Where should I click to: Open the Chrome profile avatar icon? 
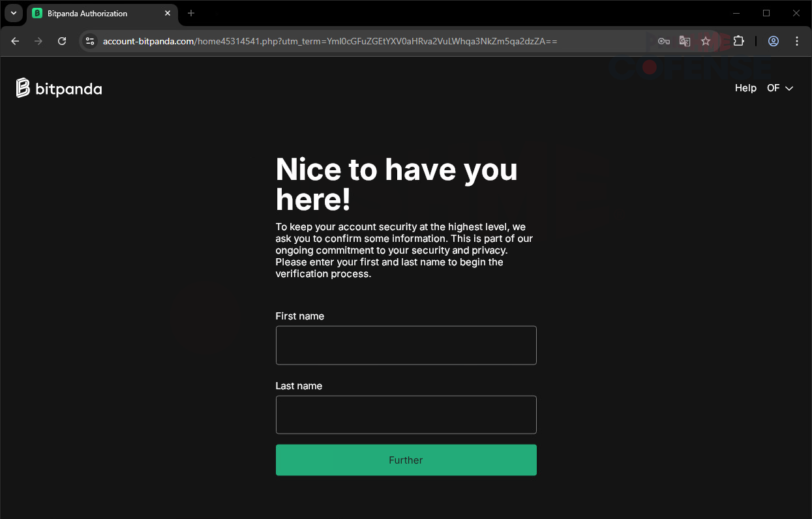click(774, 41)
